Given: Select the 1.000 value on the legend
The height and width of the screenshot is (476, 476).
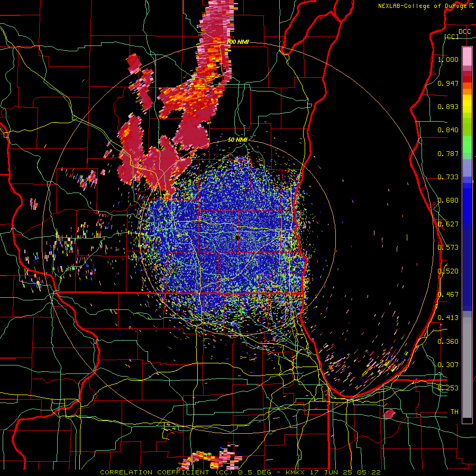Looking at the screenshot, I should click(448, 59).
